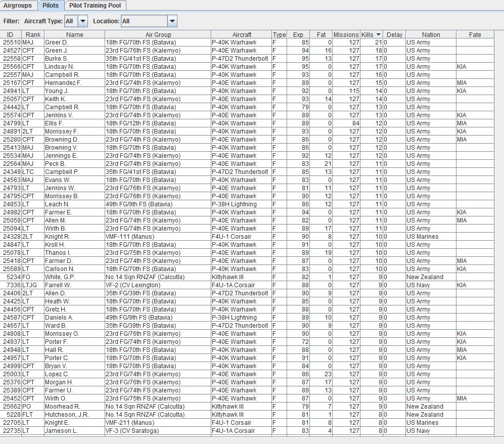Select pilot Green J. name cell
Viewport: 504px width, 444px height.
75,51
